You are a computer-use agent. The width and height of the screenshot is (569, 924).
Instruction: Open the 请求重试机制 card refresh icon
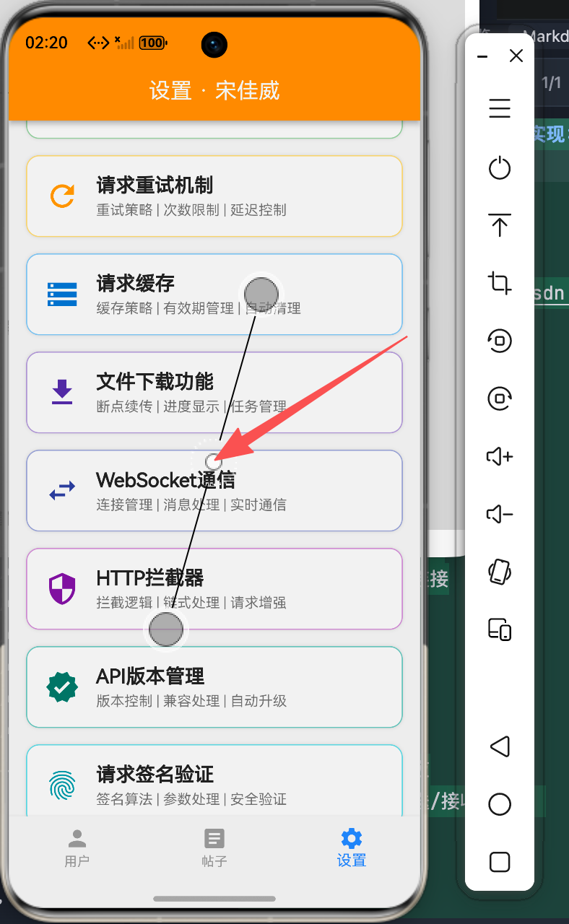click(x=62, y=196)
